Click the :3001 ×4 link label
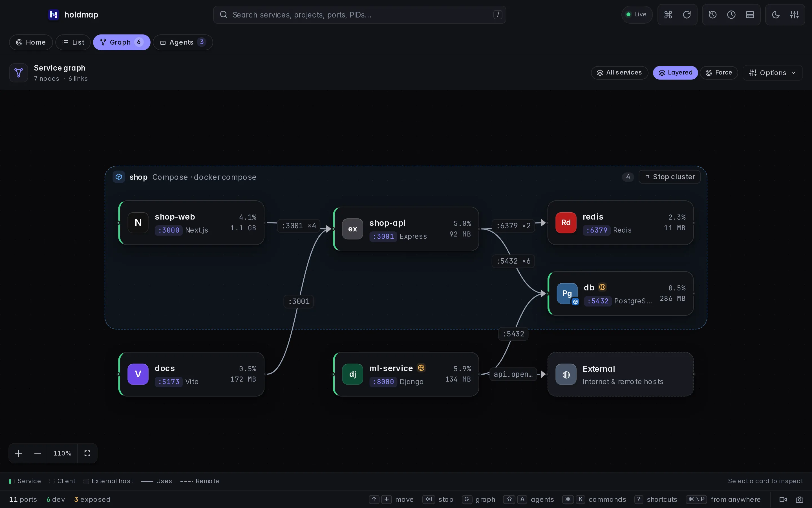This screenshot has height=508, width=812. click(299, 226)
